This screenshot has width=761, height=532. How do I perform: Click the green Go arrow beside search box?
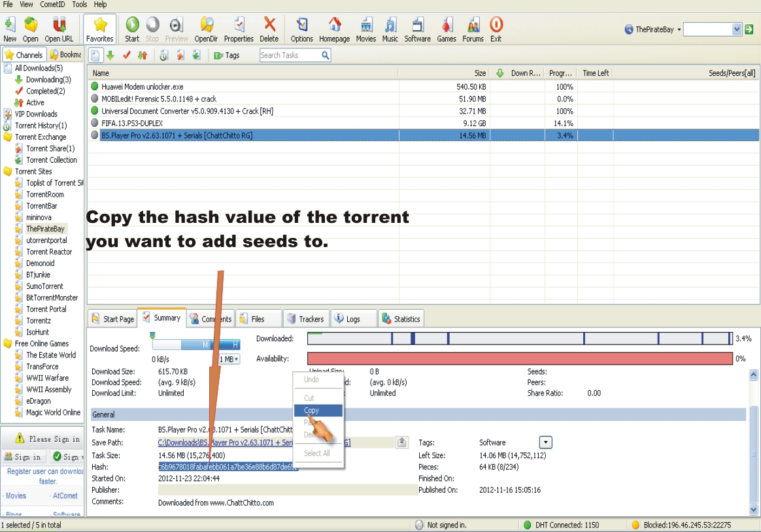[749, 29]
